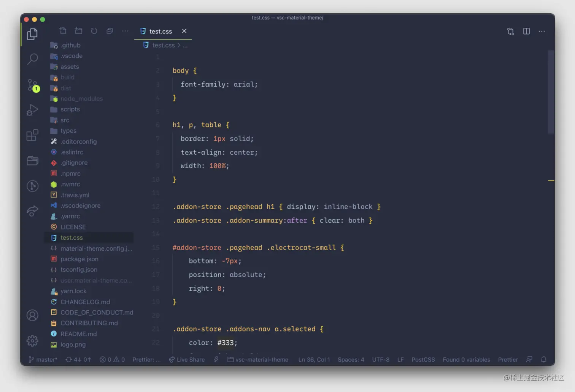Viewport: 575px width, 392px height.
Task: Open the Explorer view in activity bar
Action: pos(32,35)
